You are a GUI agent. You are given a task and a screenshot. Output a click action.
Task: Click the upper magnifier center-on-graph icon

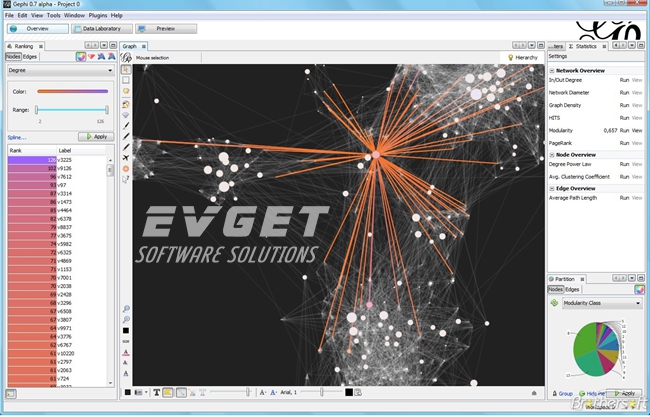click(126, 309)
